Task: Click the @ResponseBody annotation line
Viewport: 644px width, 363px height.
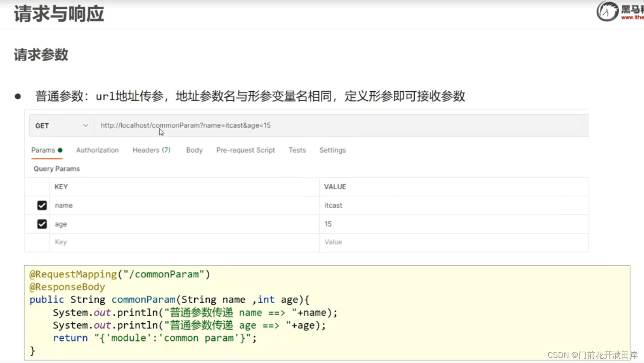Action: pyautogui.click(x=67, y=287)
